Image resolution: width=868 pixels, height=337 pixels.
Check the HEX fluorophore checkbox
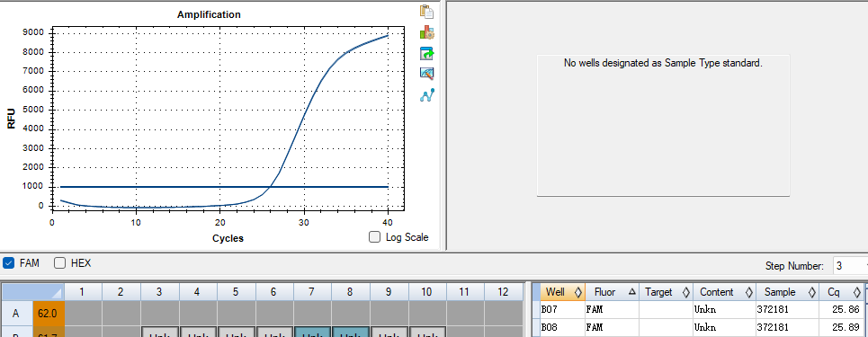point(59,263)
